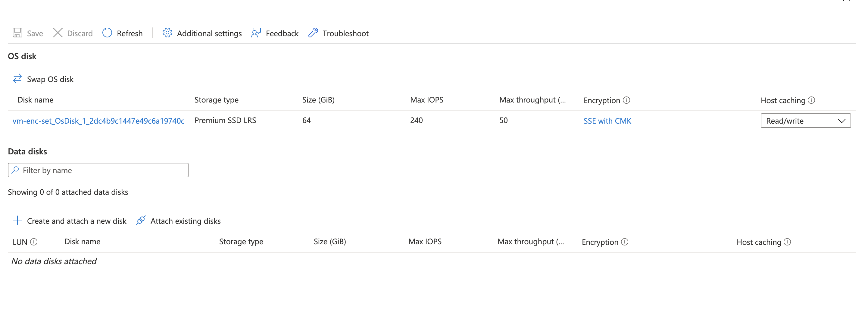This screenshot has width=868, height=316.
Task: Click the Attach existing disks plug icon
Action: coord(141,220)
